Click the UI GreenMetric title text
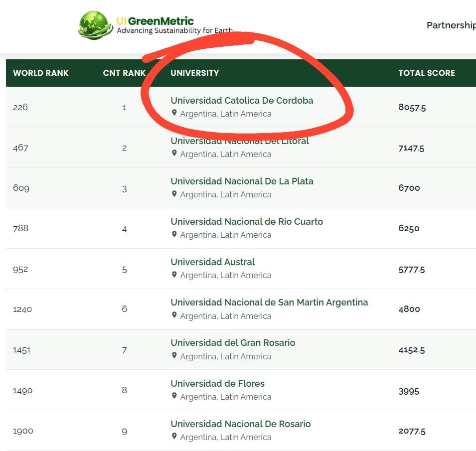Image resolution: width=476 pixels, height=451 pixels. click(155, 21)
